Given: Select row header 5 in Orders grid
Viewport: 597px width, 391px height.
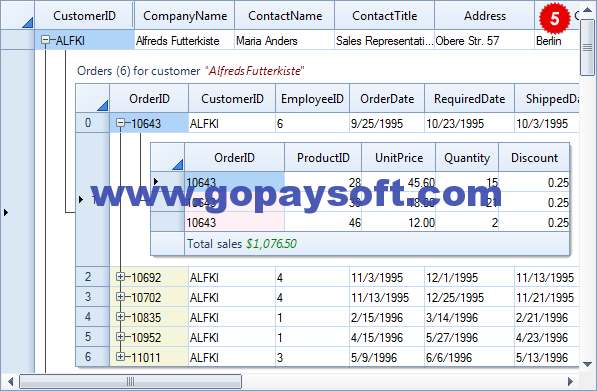Looking at the screenshot, I should click(93, 337).
